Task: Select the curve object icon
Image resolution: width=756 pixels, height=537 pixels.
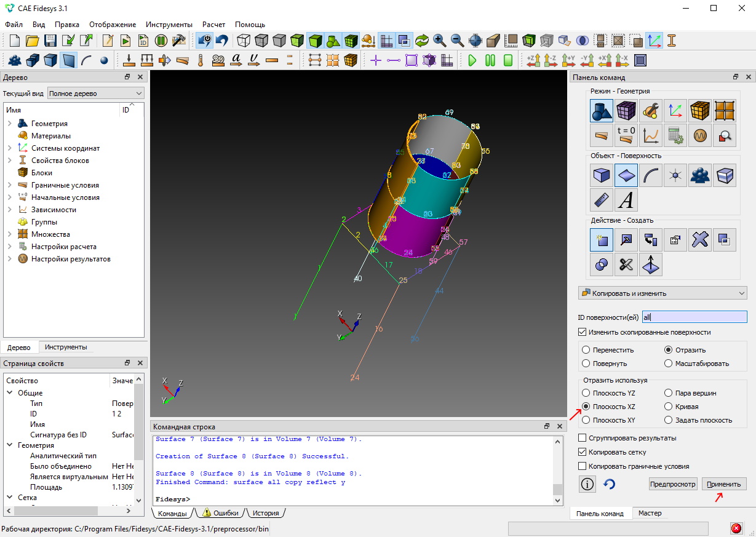Action: point(650,176)
